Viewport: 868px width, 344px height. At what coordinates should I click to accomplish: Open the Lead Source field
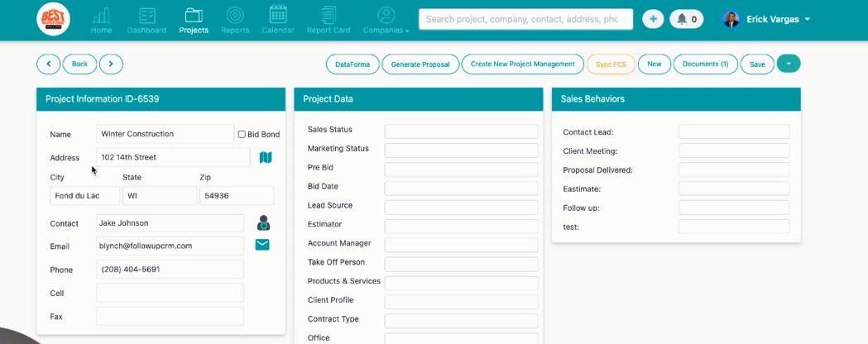pos(462,208)
